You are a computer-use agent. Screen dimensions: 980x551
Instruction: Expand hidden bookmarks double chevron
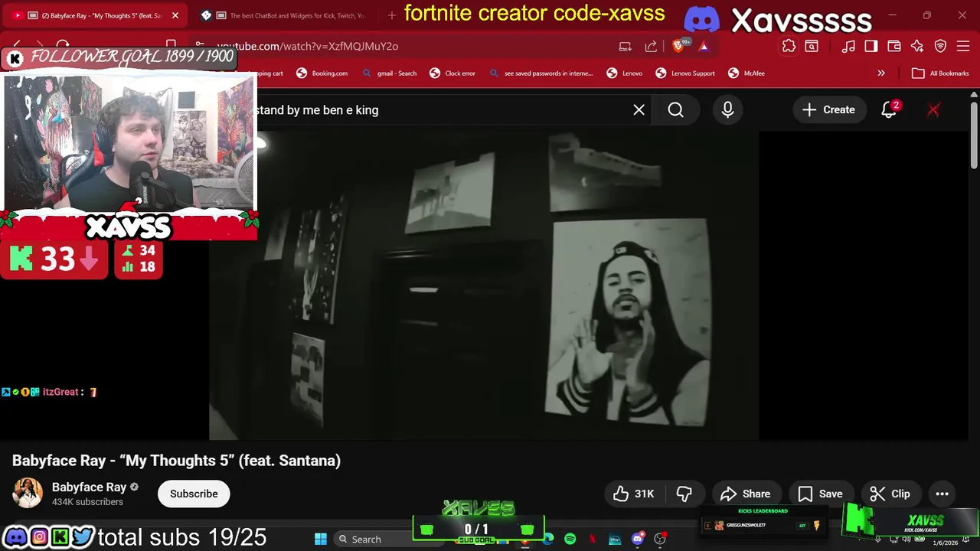point(881,73)
